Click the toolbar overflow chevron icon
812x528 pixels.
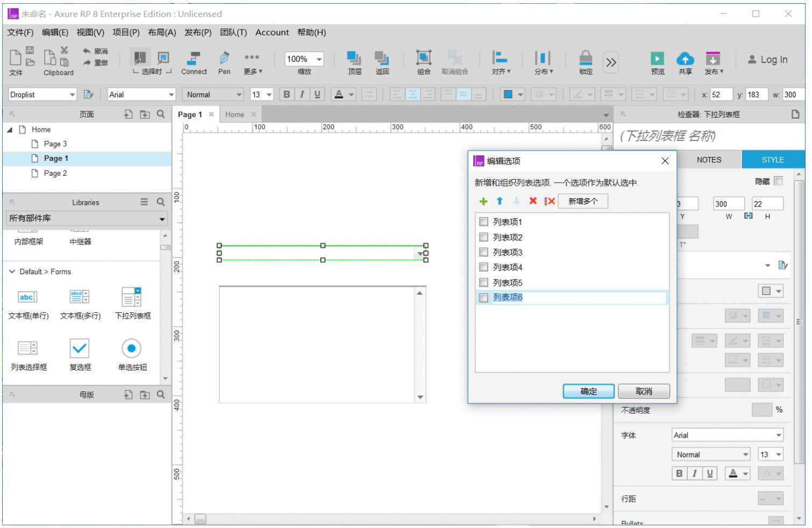tap(611, 62)
